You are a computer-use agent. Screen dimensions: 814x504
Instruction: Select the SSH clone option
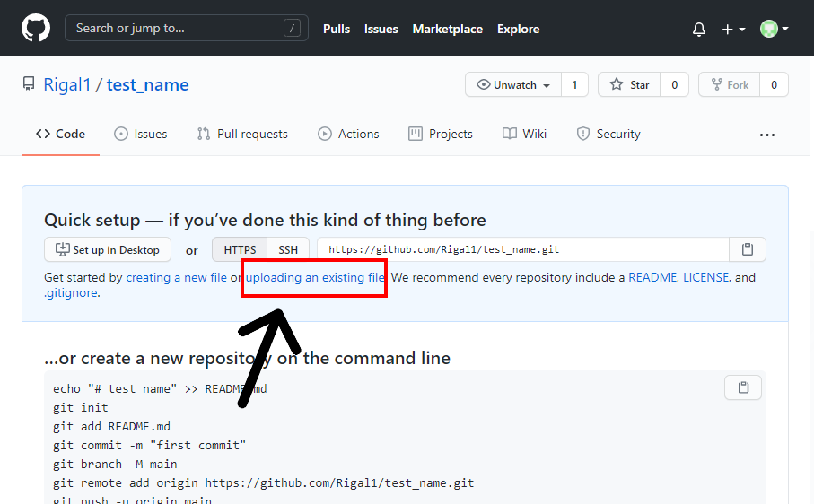pyautogui.click(x=288, y=249)
